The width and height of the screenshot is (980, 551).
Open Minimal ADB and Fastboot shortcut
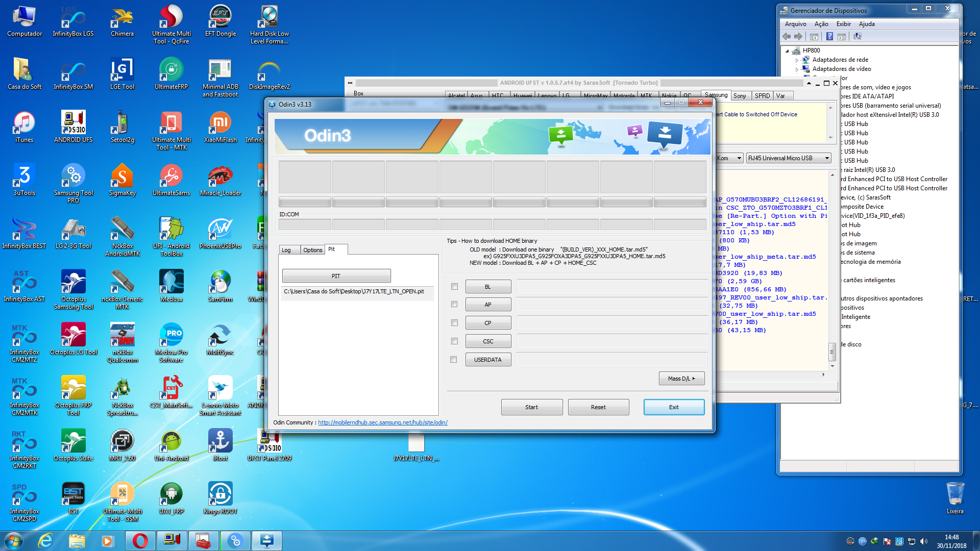[220, 78]
